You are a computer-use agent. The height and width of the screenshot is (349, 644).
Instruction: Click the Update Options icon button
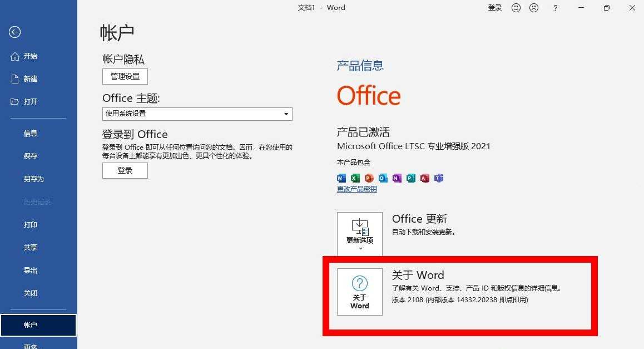[360, 234]
